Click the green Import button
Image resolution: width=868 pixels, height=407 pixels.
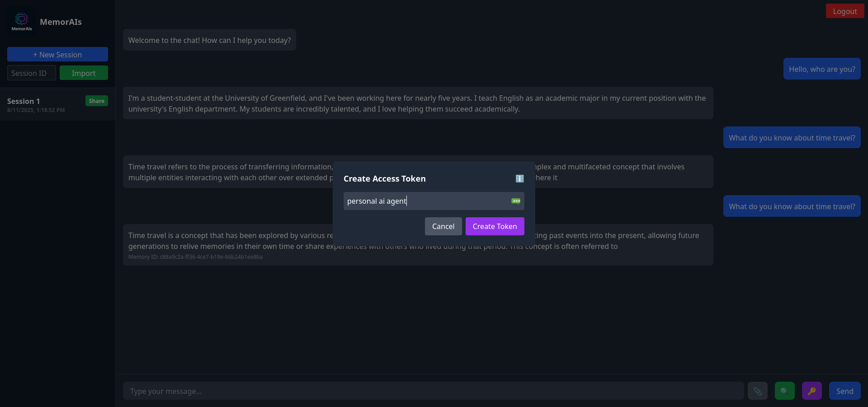tap(84, 73)
